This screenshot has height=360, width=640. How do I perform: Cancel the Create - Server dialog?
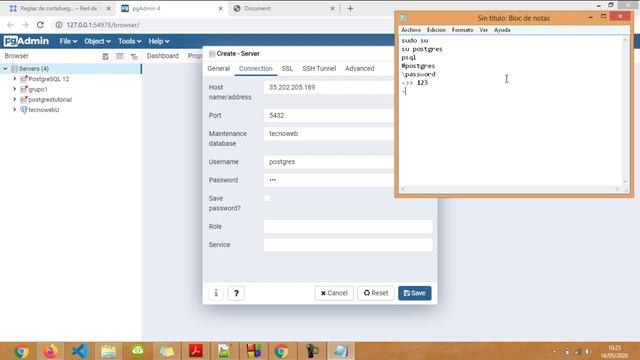point(334,293)
